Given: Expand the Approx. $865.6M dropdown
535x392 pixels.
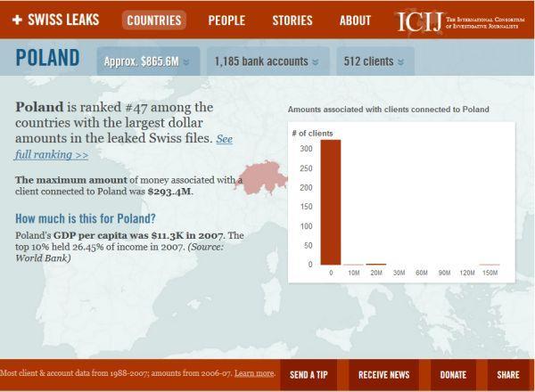Looking at the screenshot, I should [149, 61].
